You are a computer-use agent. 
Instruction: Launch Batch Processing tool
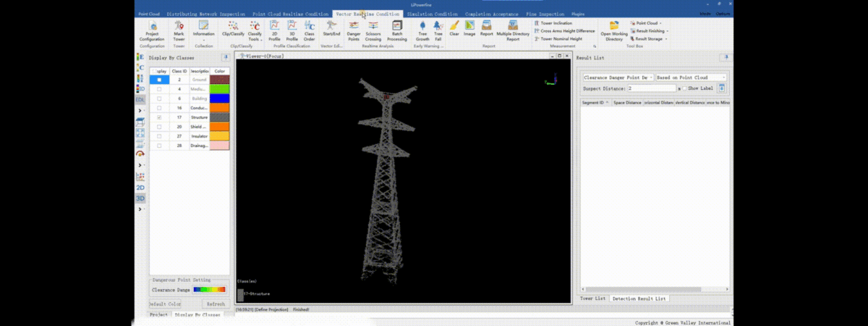[x=396, y=30]
